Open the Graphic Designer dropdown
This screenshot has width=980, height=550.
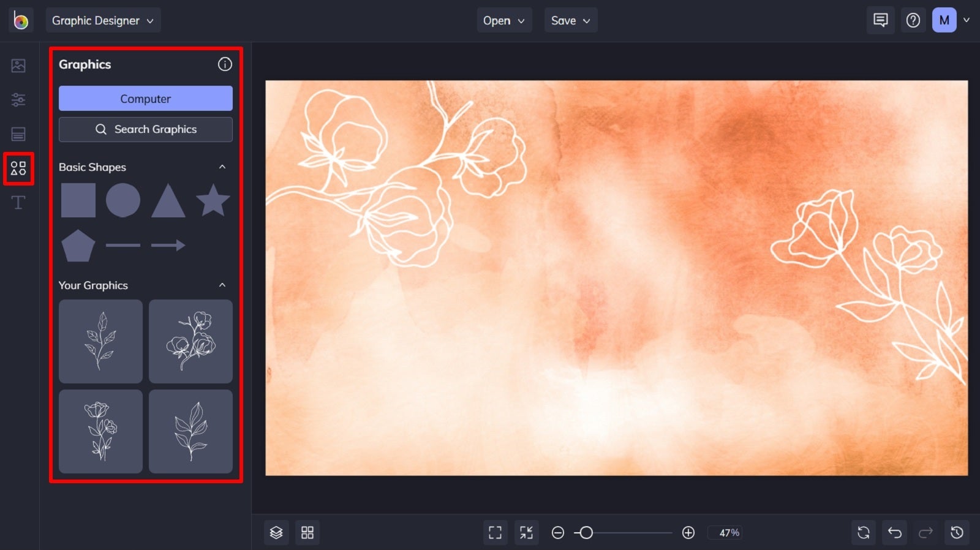click(103, 20)
